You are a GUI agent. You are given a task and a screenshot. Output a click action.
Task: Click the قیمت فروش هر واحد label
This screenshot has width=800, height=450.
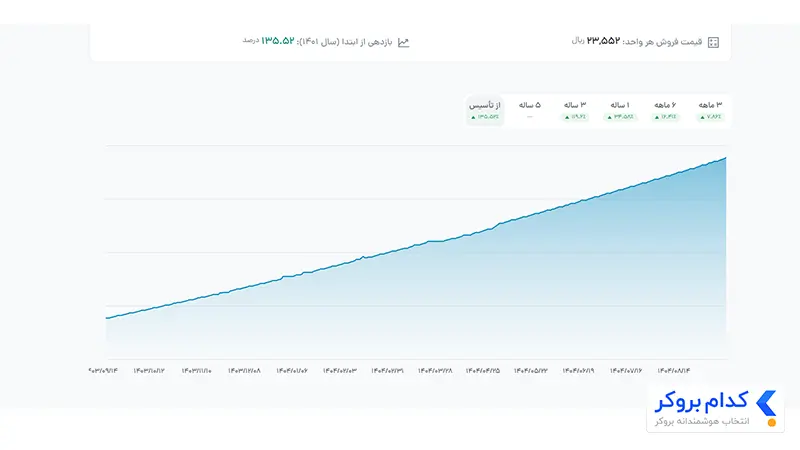click(662, 42)
